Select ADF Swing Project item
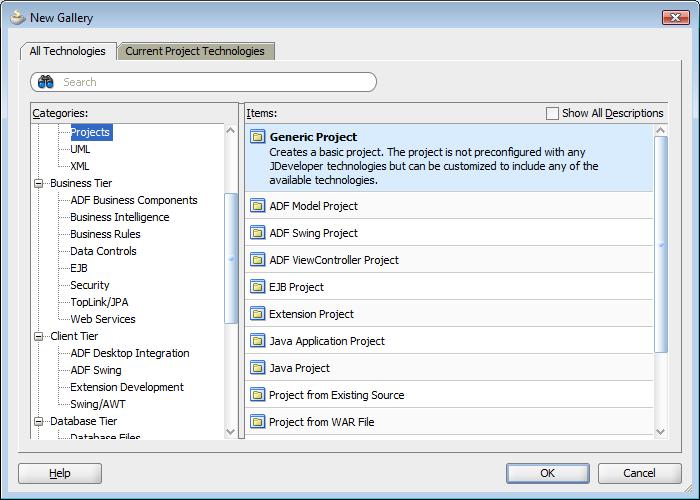 click(x=449, y=233)
